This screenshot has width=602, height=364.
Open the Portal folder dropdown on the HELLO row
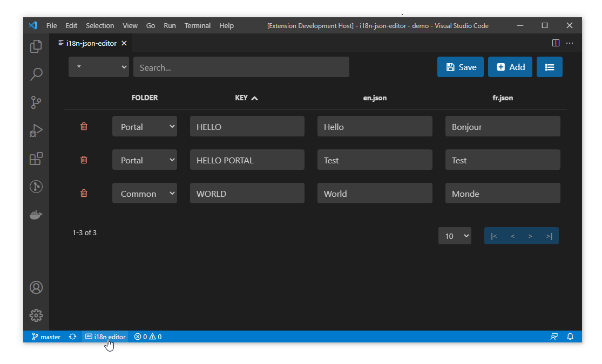point(144,126)
